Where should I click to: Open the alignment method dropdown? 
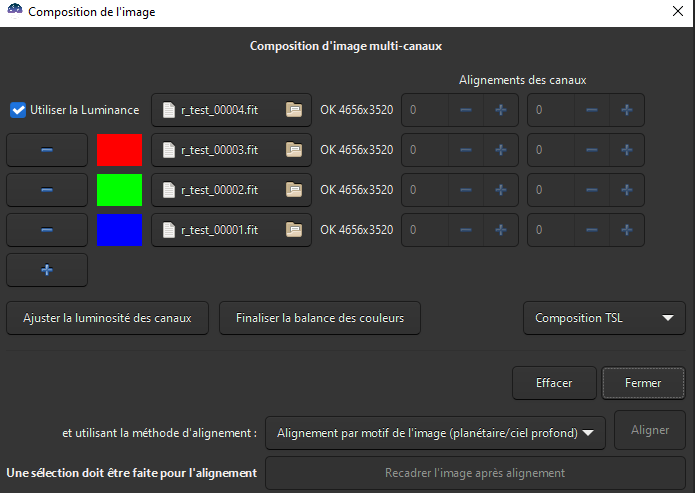click(435, 433)
